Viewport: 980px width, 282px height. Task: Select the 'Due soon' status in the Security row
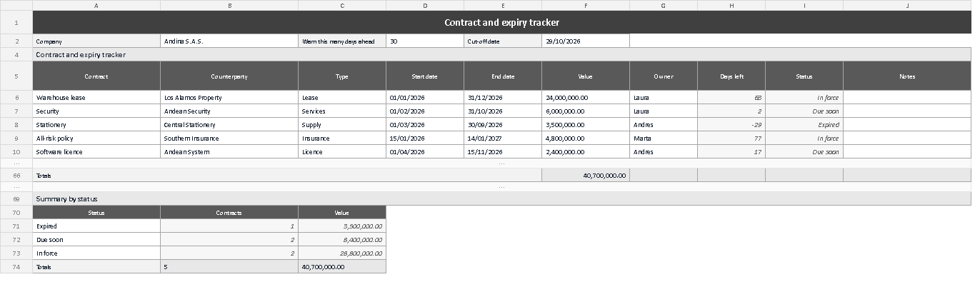click(804, 111)
